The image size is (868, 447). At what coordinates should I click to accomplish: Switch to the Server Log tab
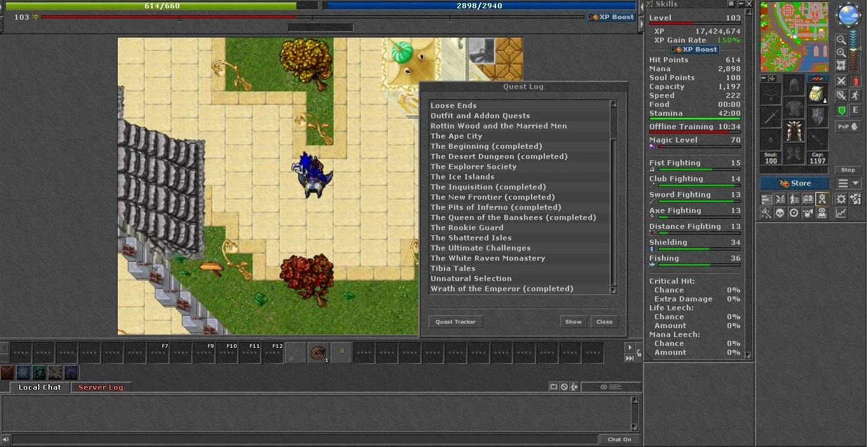100,387
